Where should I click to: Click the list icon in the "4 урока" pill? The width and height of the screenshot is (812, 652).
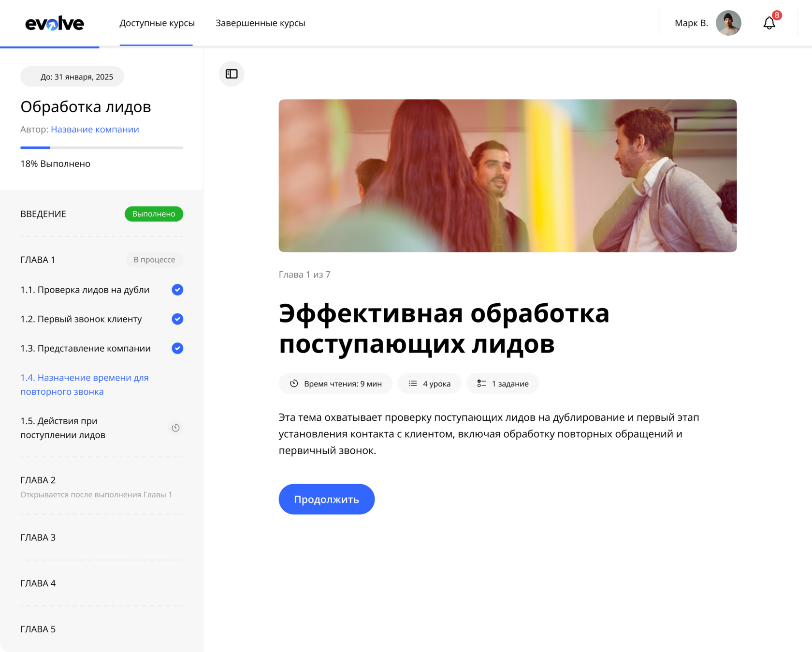tap(413, 383)
